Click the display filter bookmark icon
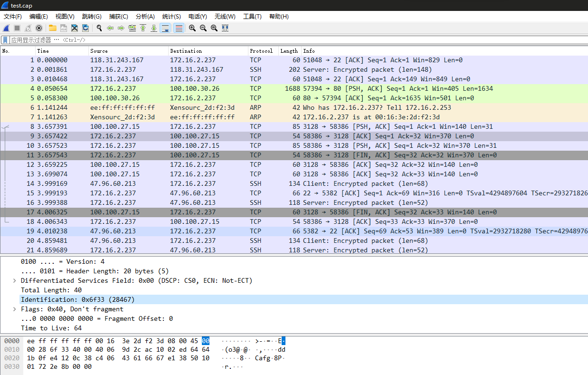This screenshot has width=588, height=375. point(5,40)
